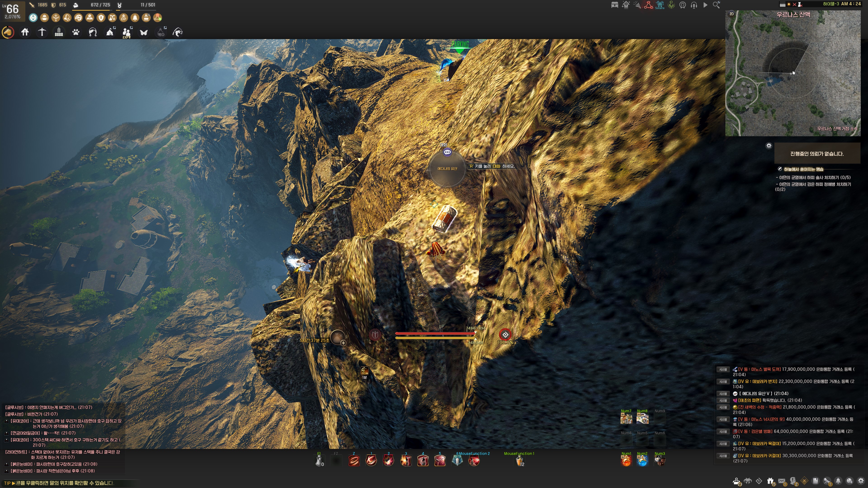Viewport: 868px width, 488px height.
Task: Click the horse mount icon
Action: (x=8, y=32)
